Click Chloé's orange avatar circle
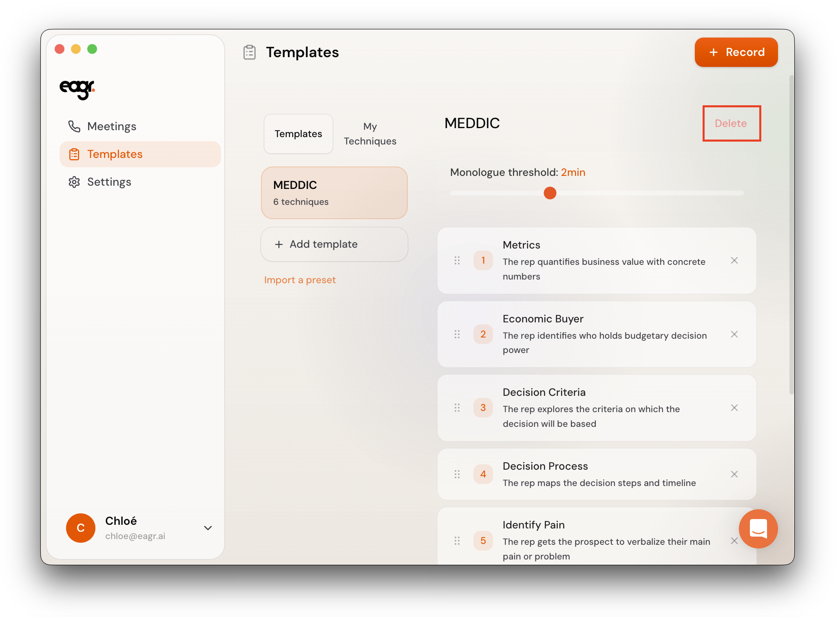The width and height of the screenshot is (840, 617). (81, 528)
